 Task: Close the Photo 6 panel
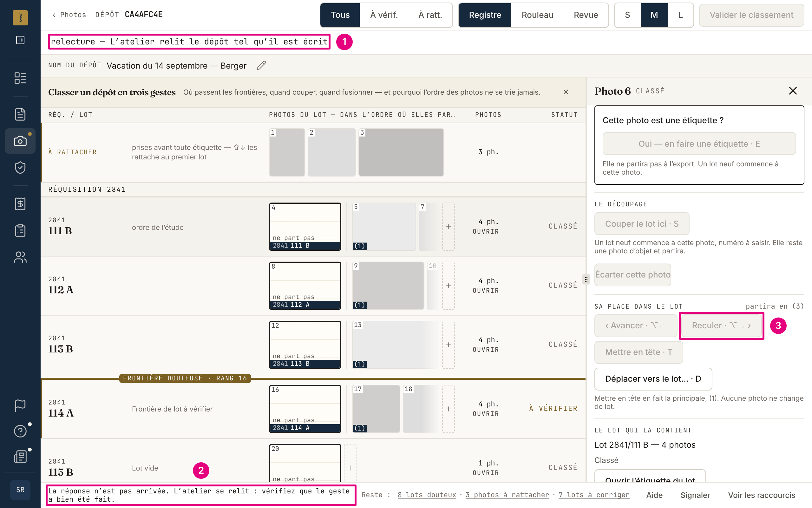pos(793,91)
